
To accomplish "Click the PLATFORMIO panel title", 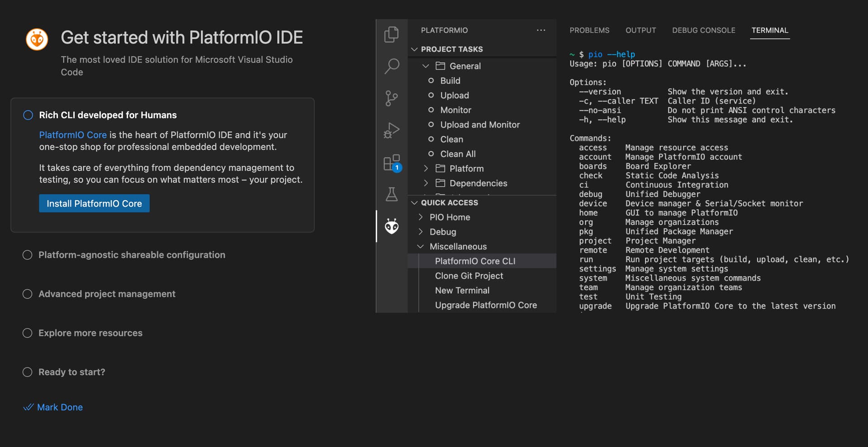I will [444, 30].
